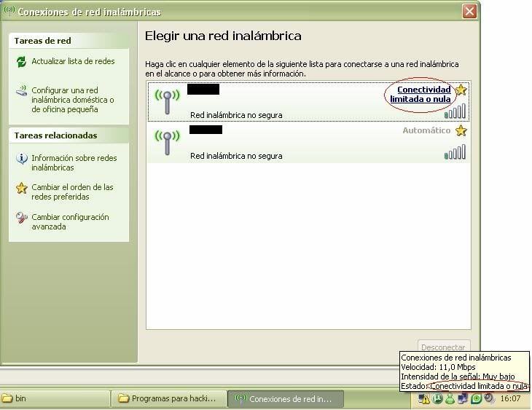The width and height of the screenshot is (532, 410).
Task: Click the network warning tray icon
Action: click(x=423, y=399)
